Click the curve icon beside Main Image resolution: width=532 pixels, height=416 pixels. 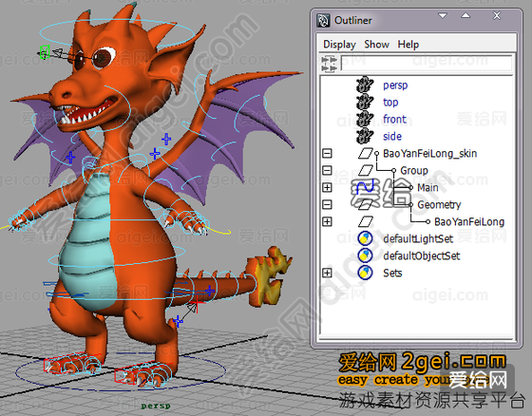366,187
